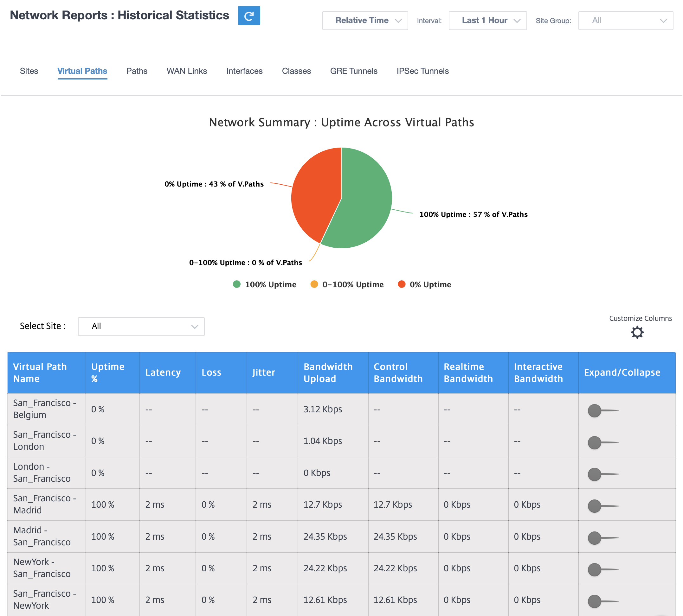The image size is (683, 616).
Task: Sort by Control Bandwidth column header
Action: point(403,373)
